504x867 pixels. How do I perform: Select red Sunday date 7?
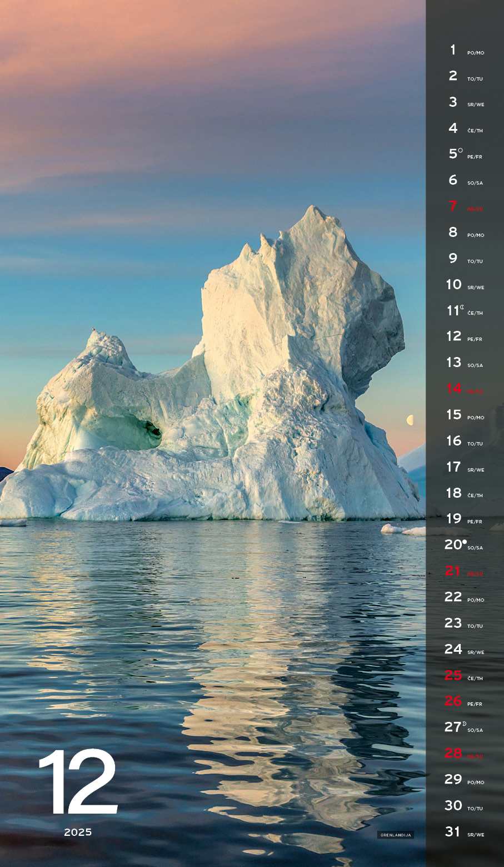[x=453, y=206]
